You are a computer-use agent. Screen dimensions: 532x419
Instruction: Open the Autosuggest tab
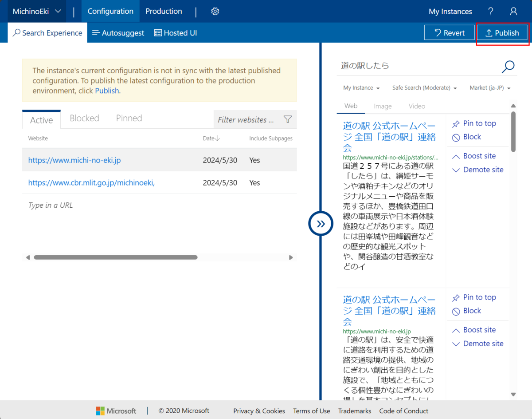tap(118, 33)
